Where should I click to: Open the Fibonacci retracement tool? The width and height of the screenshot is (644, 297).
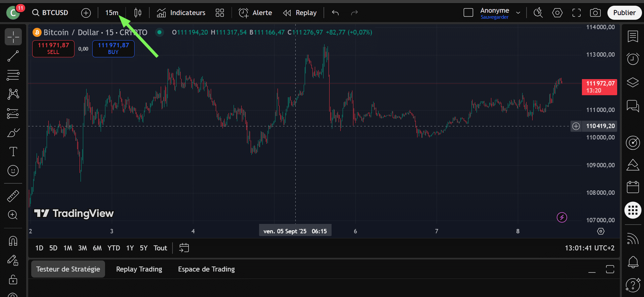[x=13, y=75]
